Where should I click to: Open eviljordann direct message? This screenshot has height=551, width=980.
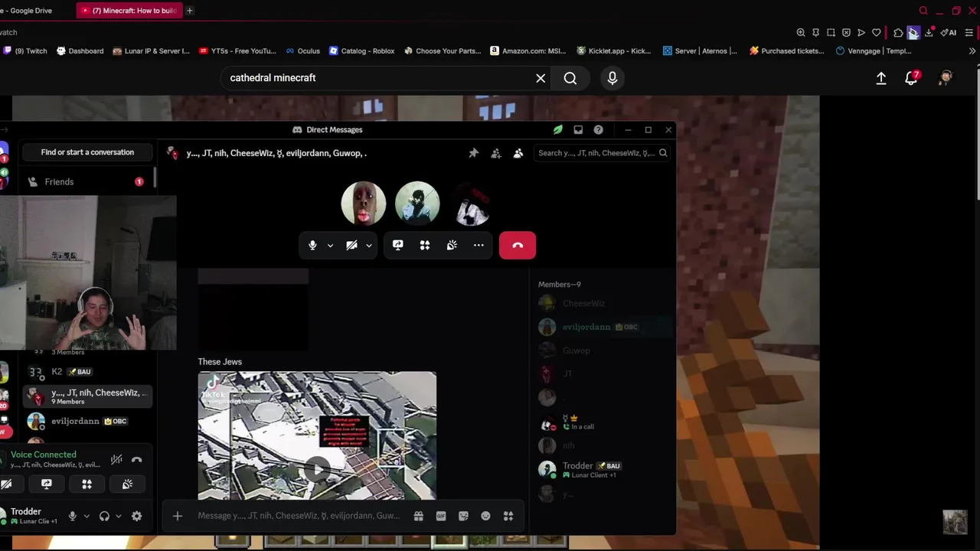pos(87,421)
